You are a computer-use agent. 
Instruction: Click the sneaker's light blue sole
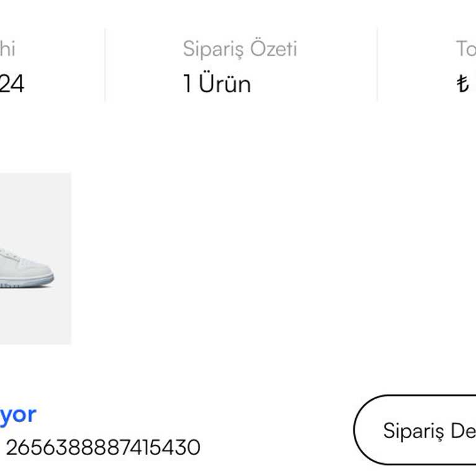27,282
